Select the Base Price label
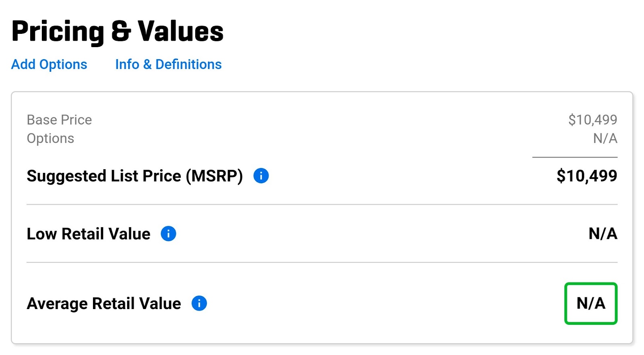 (59, 120)
